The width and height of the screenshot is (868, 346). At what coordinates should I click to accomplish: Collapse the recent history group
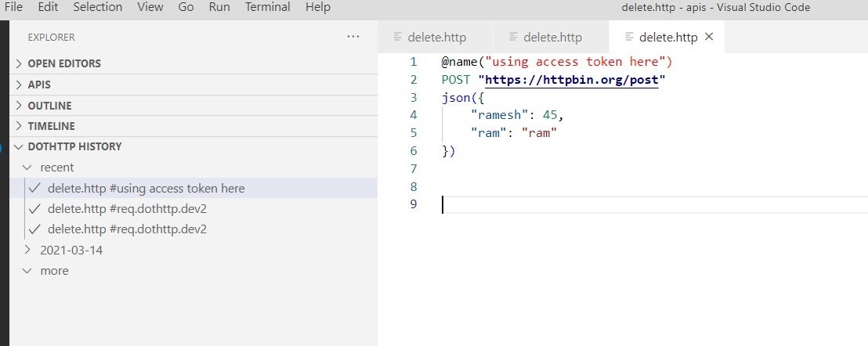click(193, 167)
